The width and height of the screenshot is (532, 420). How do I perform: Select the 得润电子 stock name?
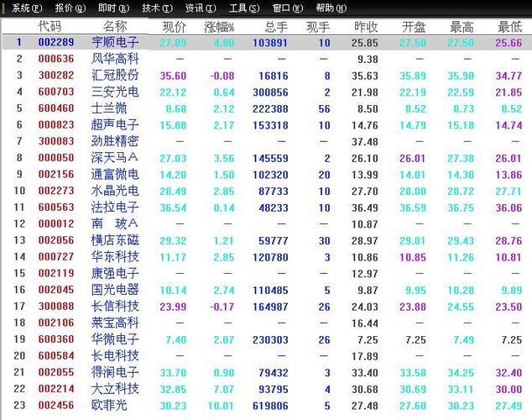[115, 372]
